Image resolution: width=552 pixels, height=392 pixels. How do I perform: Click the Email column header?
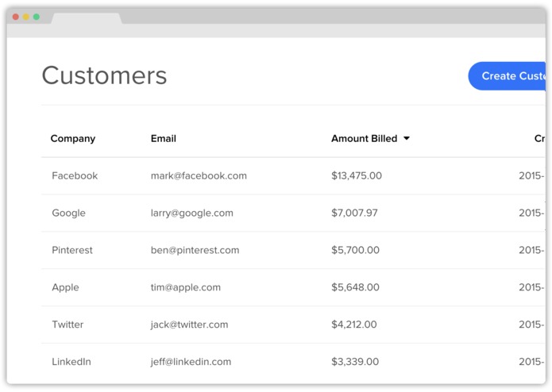click(164, 139)
